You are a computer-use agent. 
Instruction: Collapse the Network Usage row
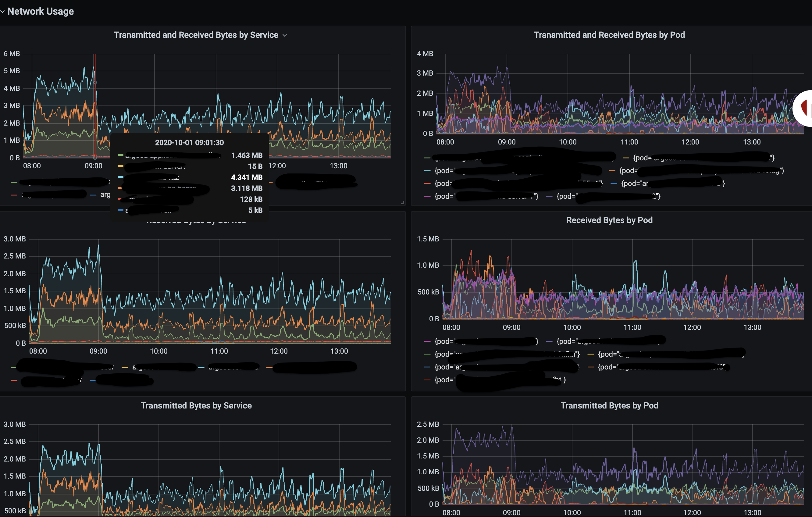3,11
